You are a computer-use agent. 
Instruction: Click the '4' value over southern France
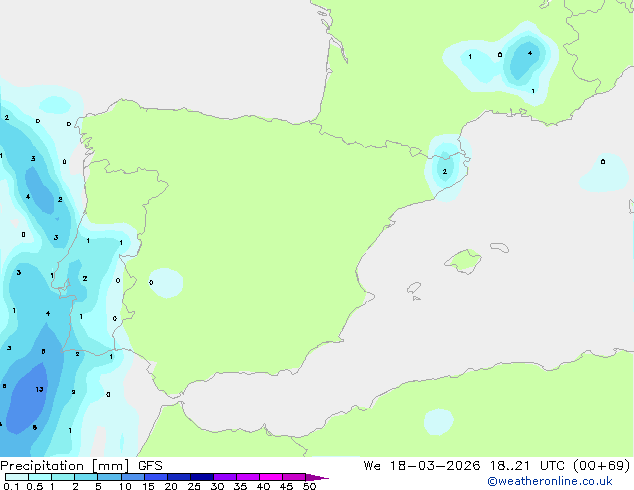(x=530, y=53)
